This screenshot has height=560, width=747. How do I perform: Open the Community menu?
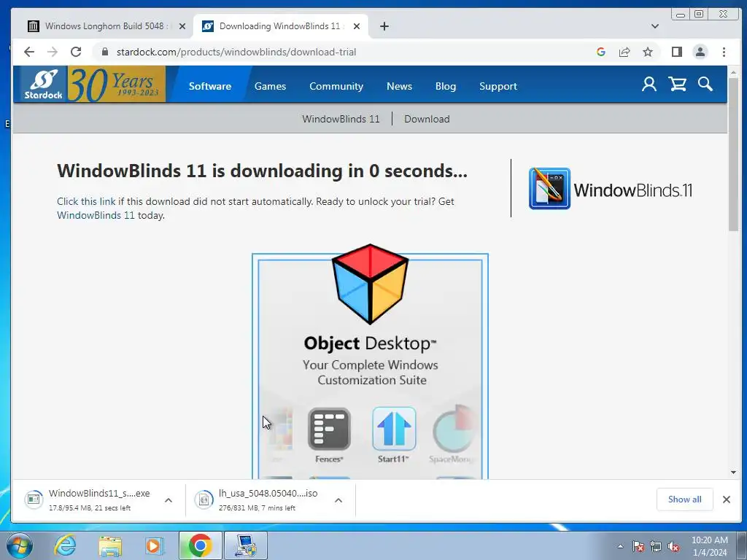336,86
